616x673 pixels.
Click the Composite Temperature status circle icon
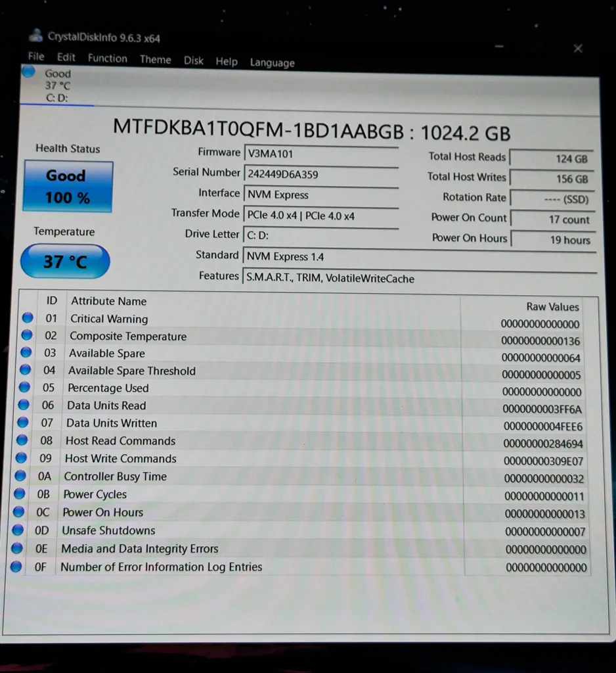pyautogui.click(x=27, y=335)
